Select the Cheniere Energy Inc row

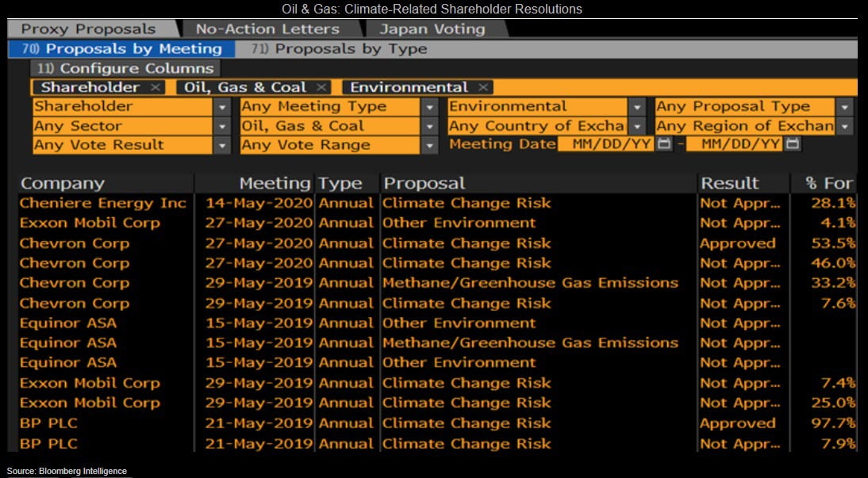pos(437,203)
